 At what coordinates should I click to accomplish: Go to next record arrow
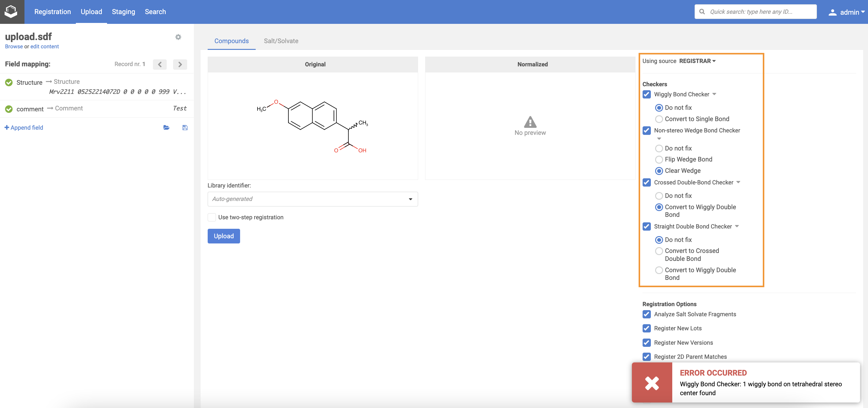pos(180,64)
